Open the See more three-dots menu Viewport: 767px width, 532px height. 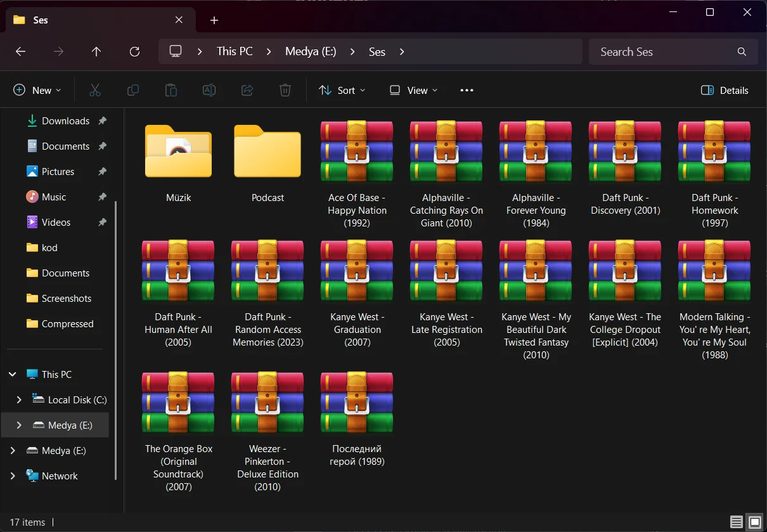[467, 90]
